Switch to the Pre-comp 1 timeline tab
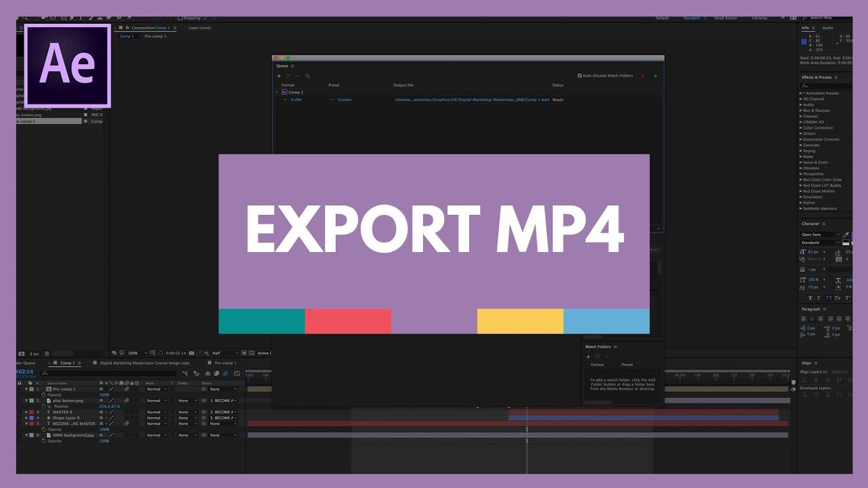Image resolution: width=868 pixels, height=488 pixels. pyautogui.click(x=225, y=363)
